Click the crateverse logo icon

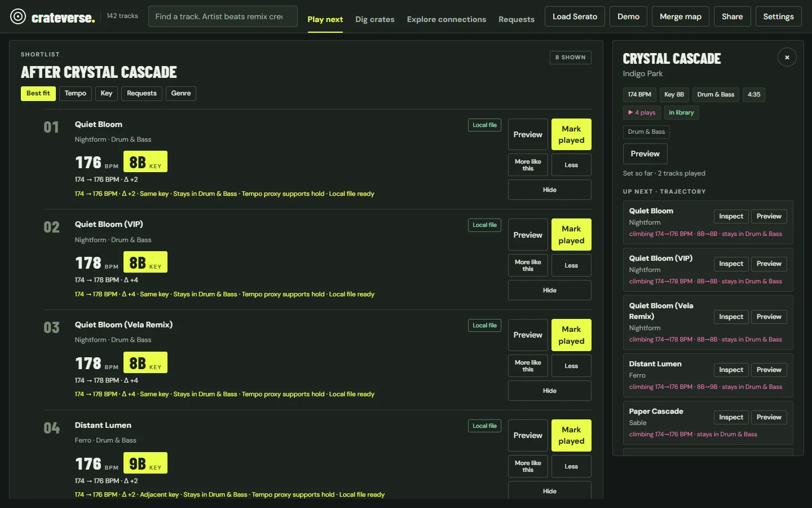point(18,17)
